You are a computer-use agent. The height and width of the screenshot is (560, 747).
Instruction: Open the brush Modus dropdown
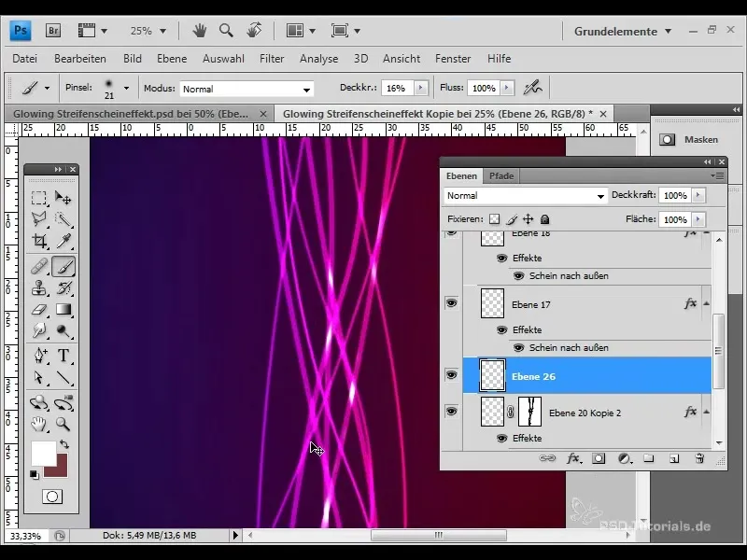tap(247, 89)
